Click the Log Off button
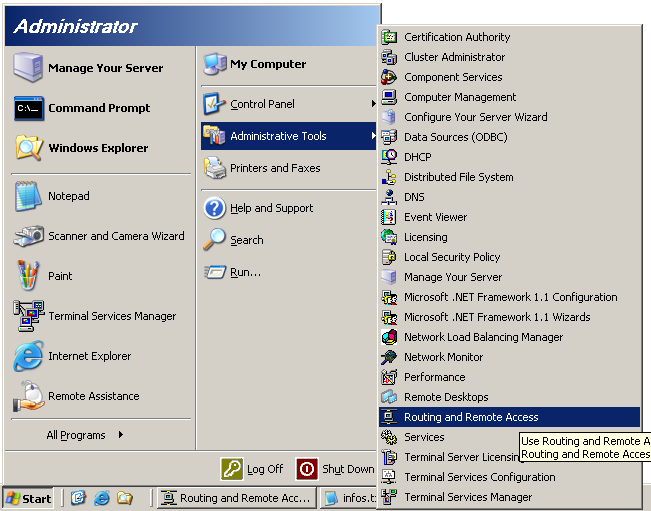Screen dimensions: 651x511 [252, 469]
